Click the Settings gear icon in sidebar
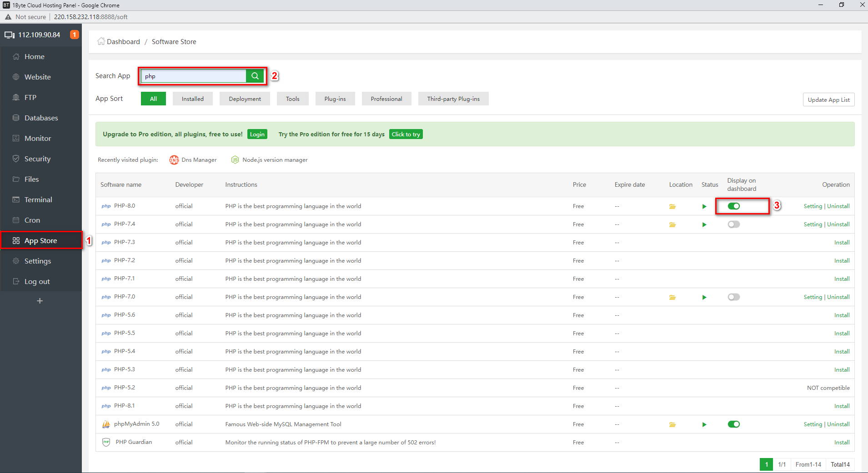 [16, 261]
